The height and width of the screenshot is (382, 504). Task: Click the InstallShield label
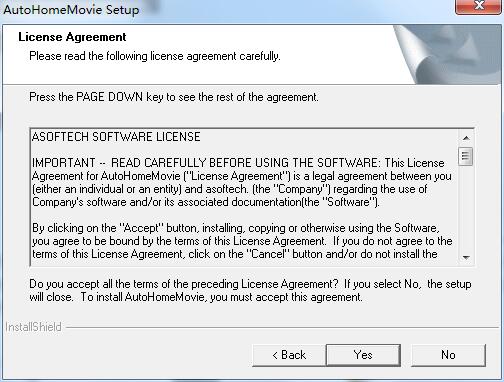pos(33,327)
